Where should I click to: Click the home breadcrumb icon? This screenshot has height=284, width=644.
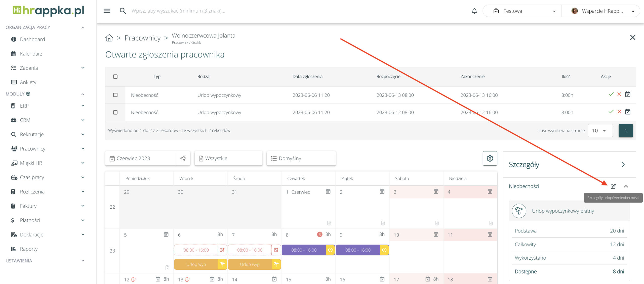(109, 38)
